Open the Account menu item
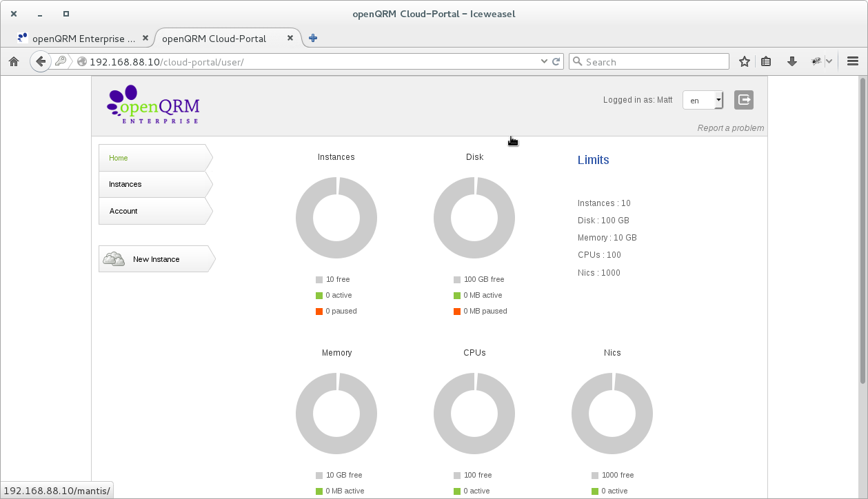The width and height of the screenshot is (868, 499). pos(155,211)
